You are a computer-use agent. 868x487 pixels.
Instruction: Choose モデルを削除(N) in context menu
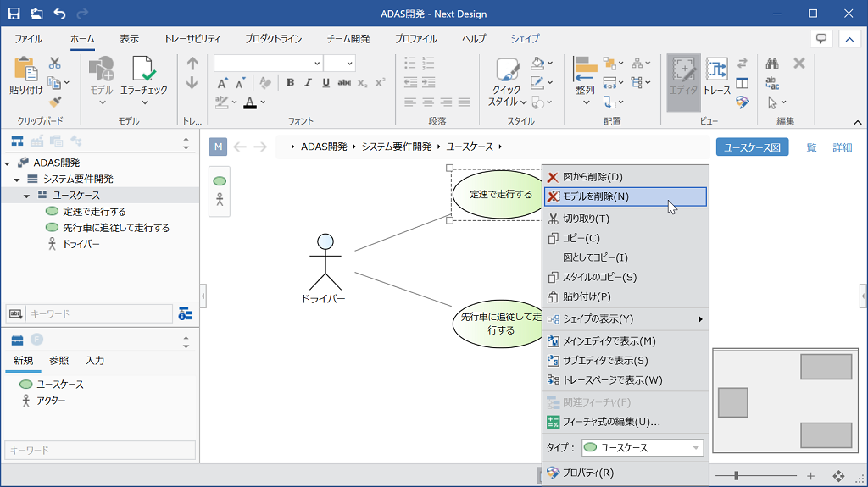626,196
